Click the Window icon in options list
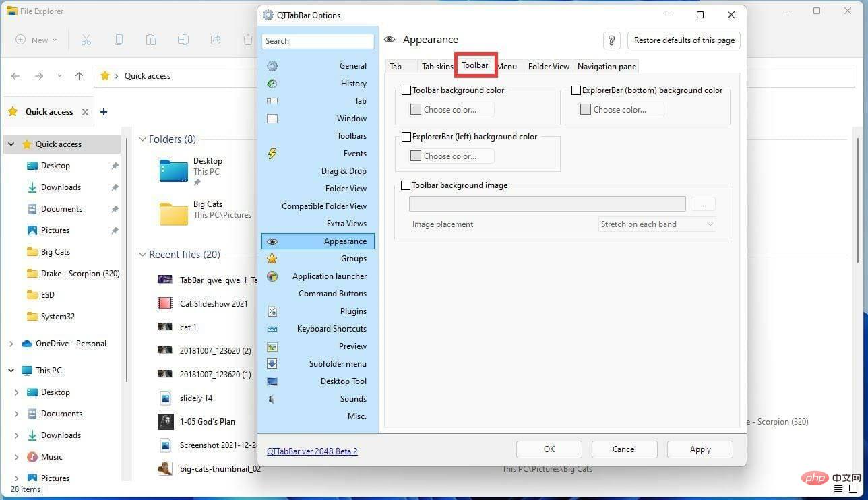This screenshot has width=868, height=500. 272,119
